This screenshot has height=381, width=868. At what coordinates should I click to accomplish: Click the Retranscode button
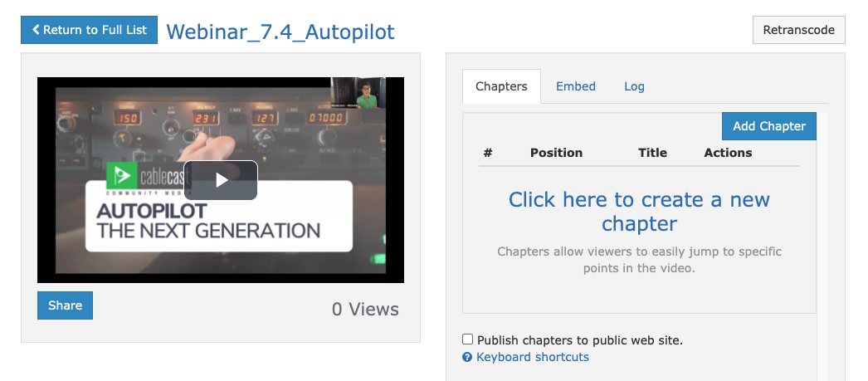(798, 30)
